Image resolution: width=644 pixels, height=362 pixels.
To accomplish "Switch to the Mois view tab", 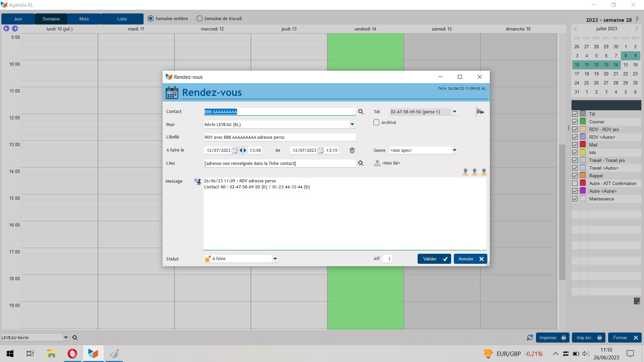I will click(x=84, y=19).
